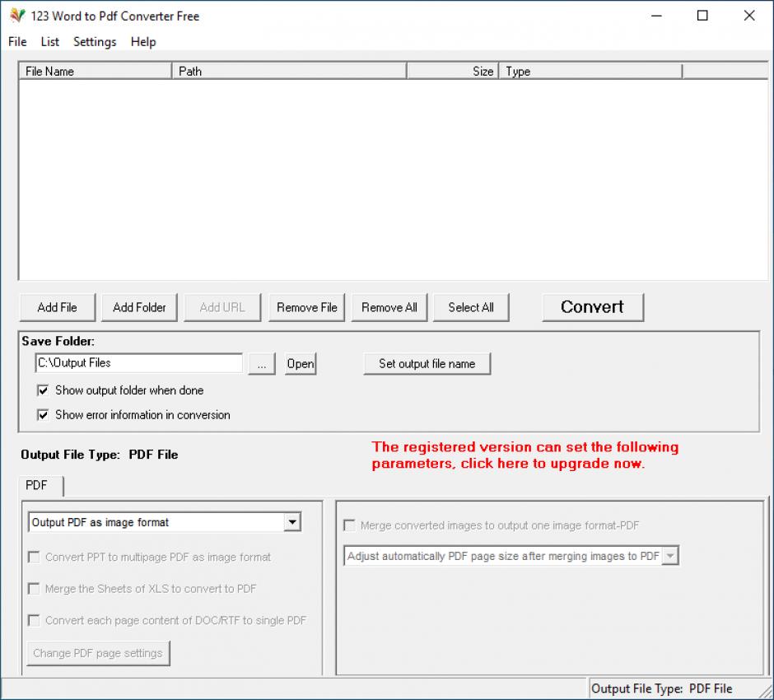This screenshot has height=700, width=774.
Task: Sort list by Path column header
Action: [289, 71]
